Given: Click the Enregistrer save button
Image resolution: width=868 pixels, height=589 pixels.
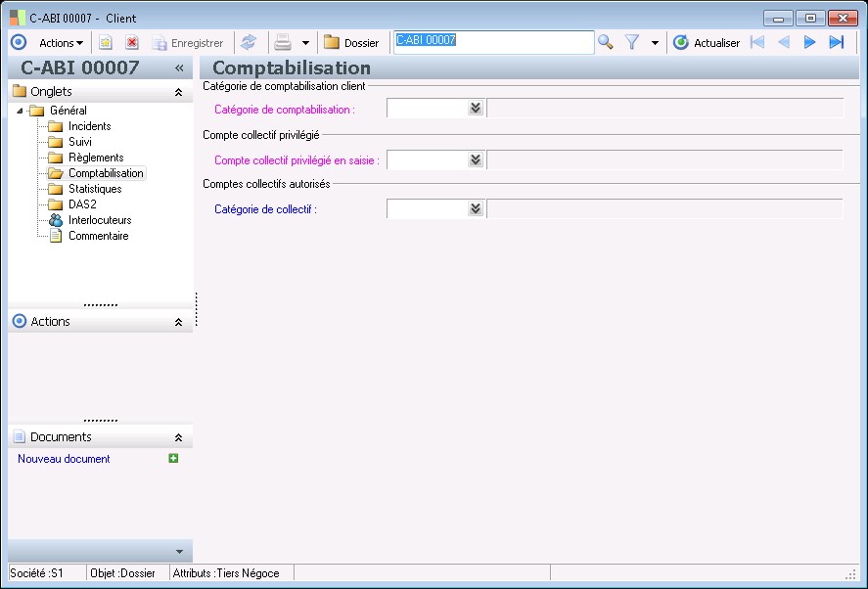Looking at the screenshot, I should (x=188, y=43).
